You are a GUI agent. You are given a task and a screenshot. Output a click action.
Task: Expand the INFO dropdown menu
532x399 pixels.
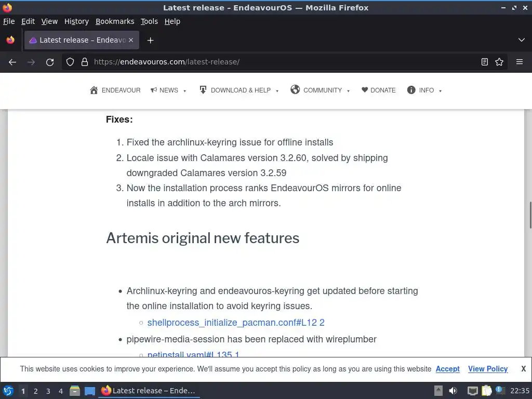pos(424,90)
